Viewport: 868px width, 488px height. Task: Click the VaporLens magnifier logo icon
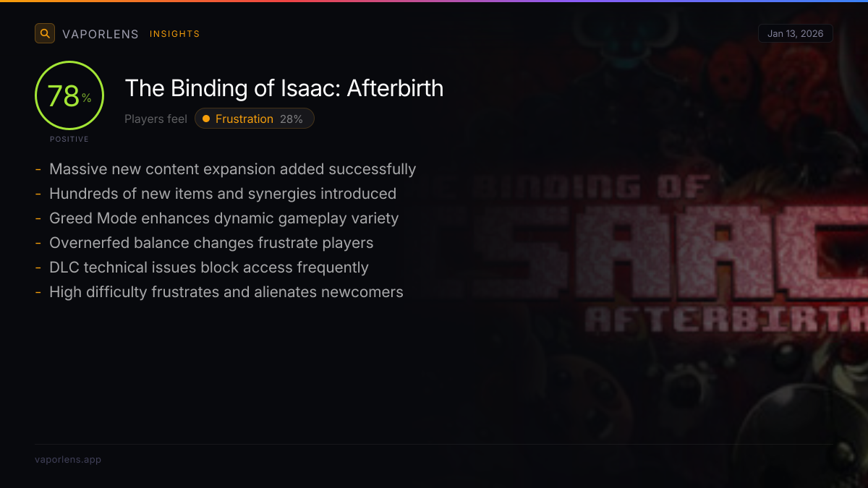[x=45, y=33]
